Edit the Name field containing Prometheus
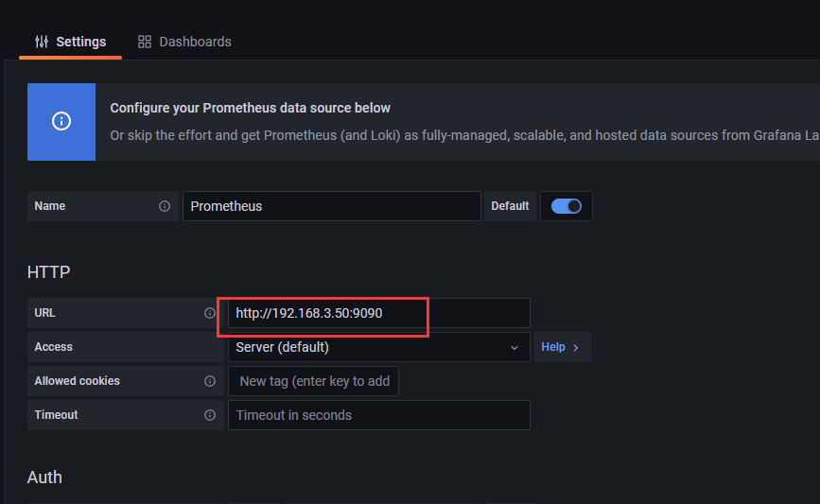Screen dimensions: 820x504 coord(332,206)
